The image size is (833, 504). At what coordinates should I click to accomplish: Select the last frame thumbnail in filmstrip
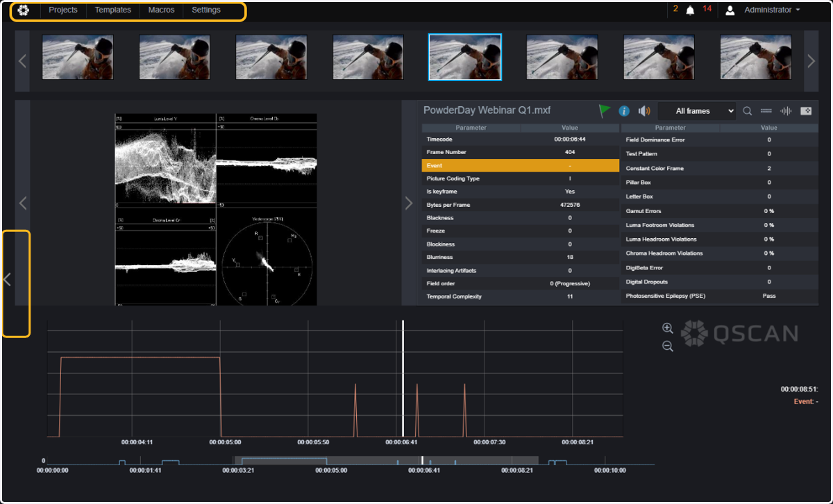(756, 57)
